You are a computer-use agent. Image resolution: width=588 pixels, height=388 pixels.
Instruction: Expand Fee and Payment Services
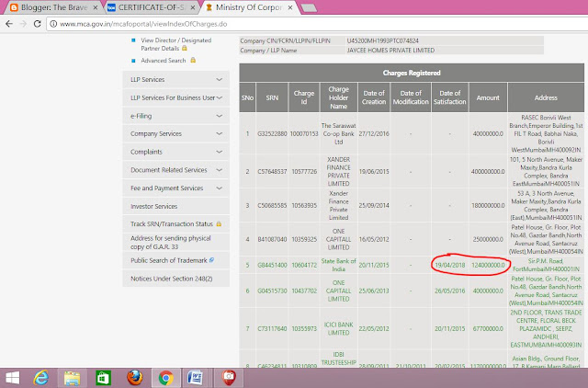click(x=175, y=188)
